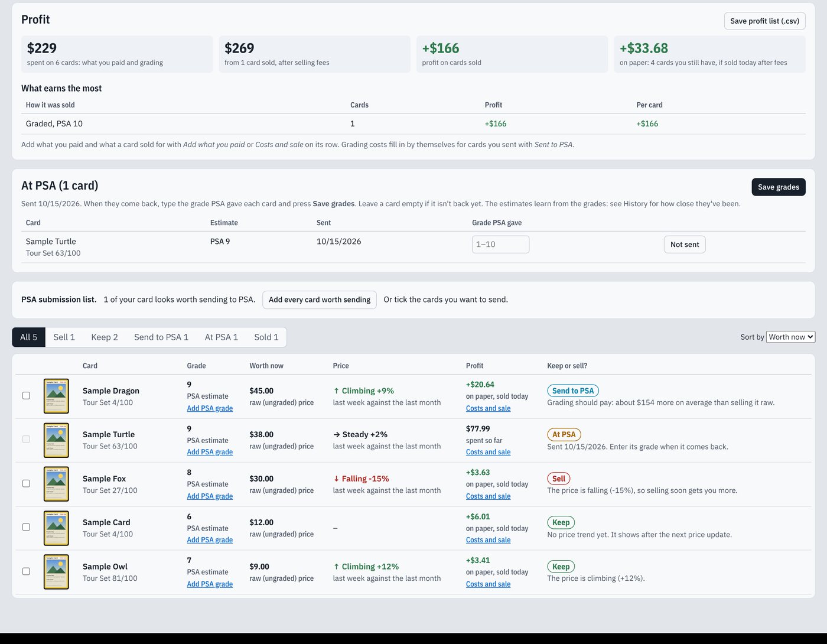Image resolution: width=827 pixels, height=644 pixels.
Task: Open Costs and sale for Sample Card
Action: click(x=489, y=540)
